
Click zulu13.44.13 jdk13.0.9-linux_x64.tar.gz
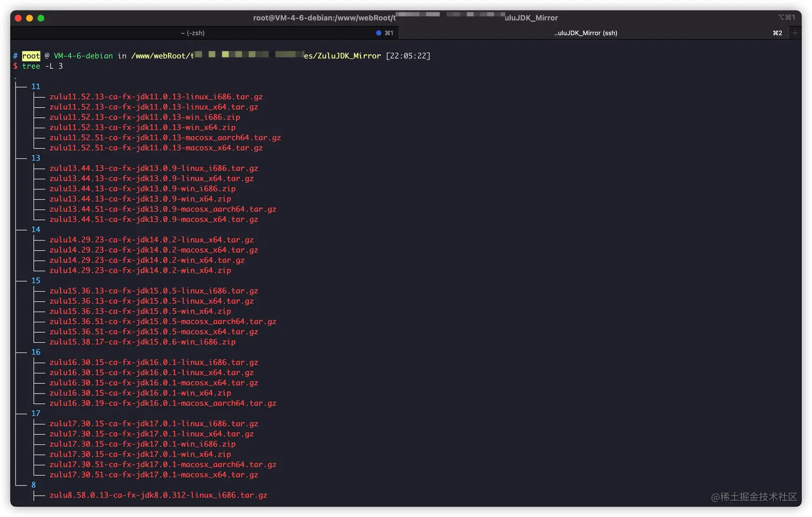coord(151,178)
